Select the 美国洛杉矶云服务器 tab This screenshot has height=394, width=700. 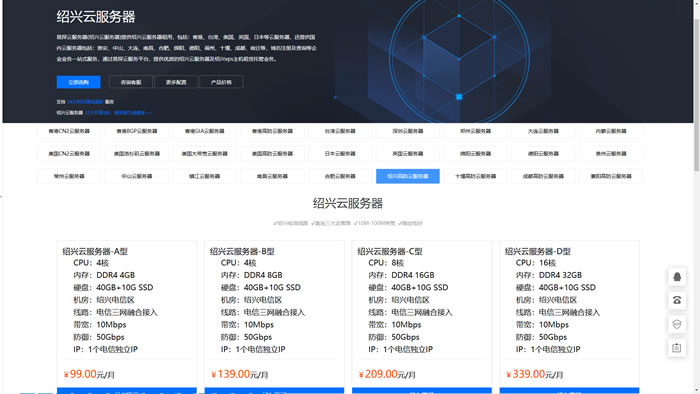point(137,153)
